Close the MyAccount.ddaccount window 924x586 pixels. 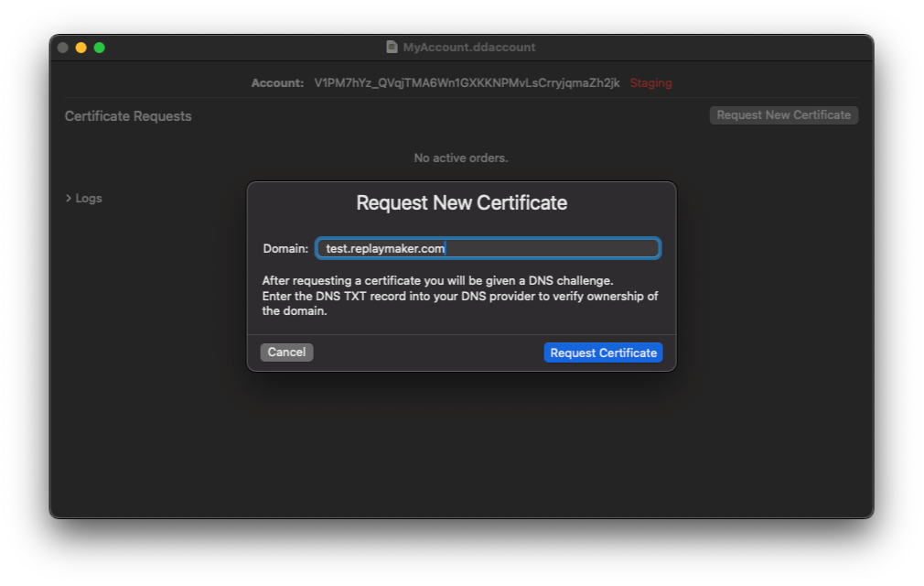63,48
